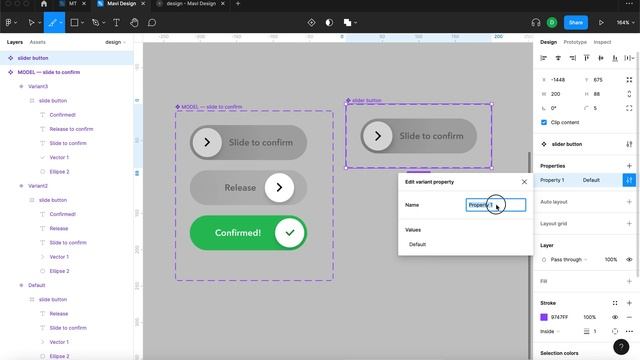Select the Hand tool
Screen dimensions: 640x360
(134, 22)
